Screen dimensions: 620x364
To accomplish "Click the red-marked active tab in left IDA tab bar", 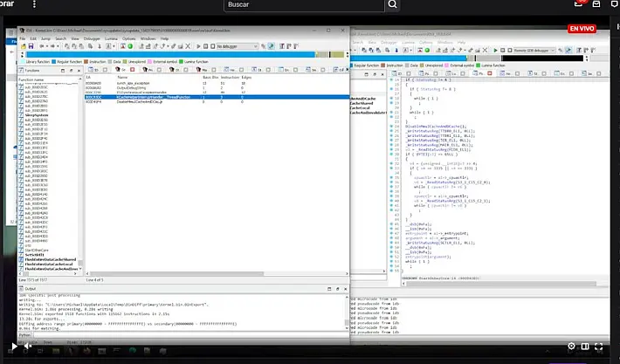I will 125,70.
